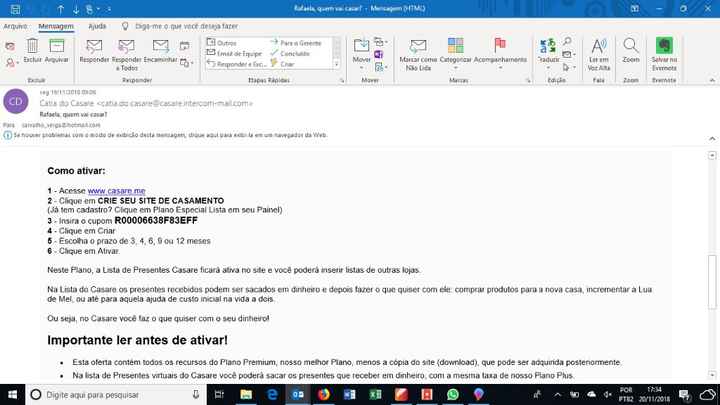
Task: Collapse the ribbon with the chevron
Action: (x=712, y=80)
